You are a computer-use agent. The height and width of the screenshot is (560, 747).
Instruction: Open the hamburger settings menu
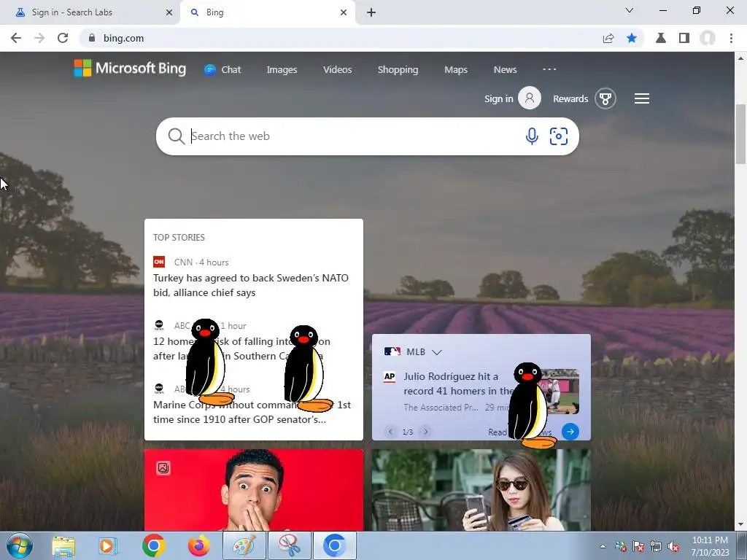click(642, 98)
